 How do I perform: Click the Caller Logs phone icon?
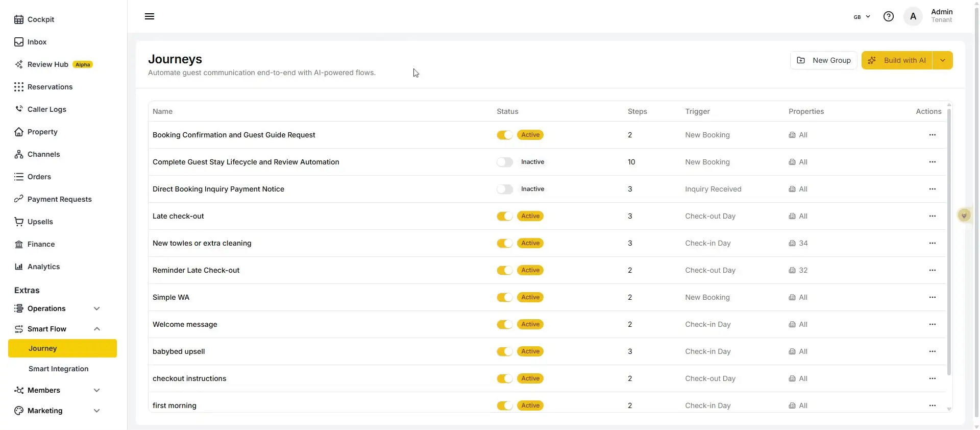[19, 109]
